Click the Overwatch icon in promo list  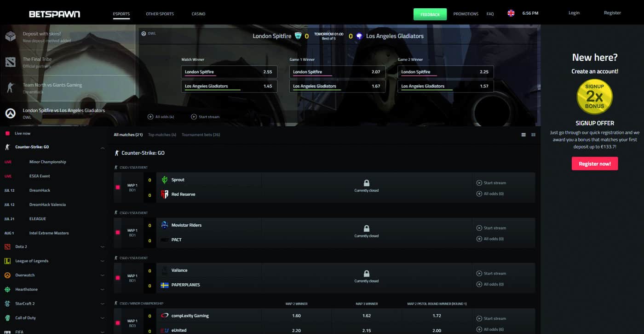(x=10, y=113)
